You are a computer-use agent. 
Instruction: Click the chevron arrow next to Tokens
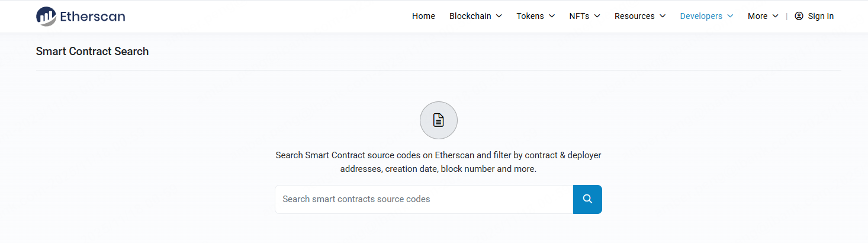click(x=552, y=16)
